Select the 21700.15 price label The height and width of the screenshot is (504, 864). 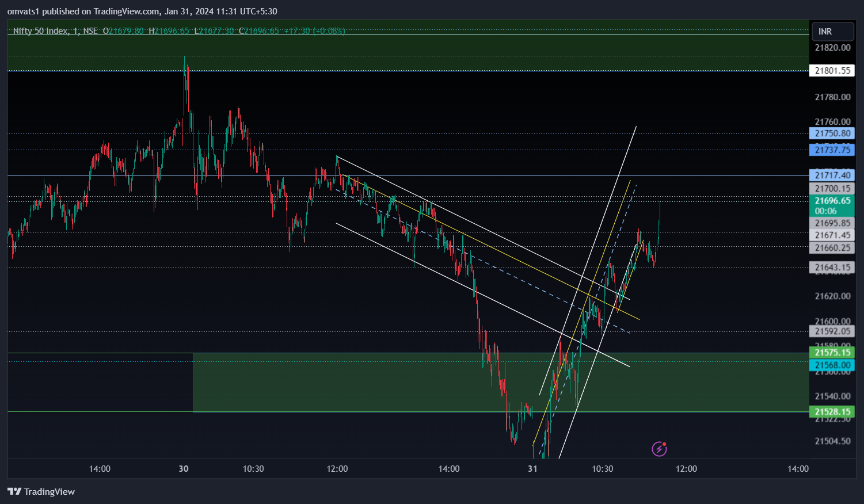point(832,189)
